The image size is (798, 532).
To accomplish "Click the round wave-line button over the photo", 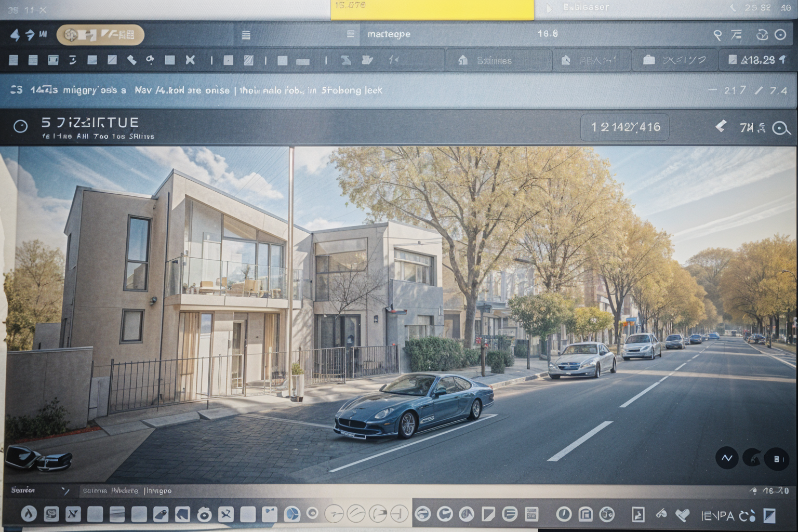I will pos(726,458).
